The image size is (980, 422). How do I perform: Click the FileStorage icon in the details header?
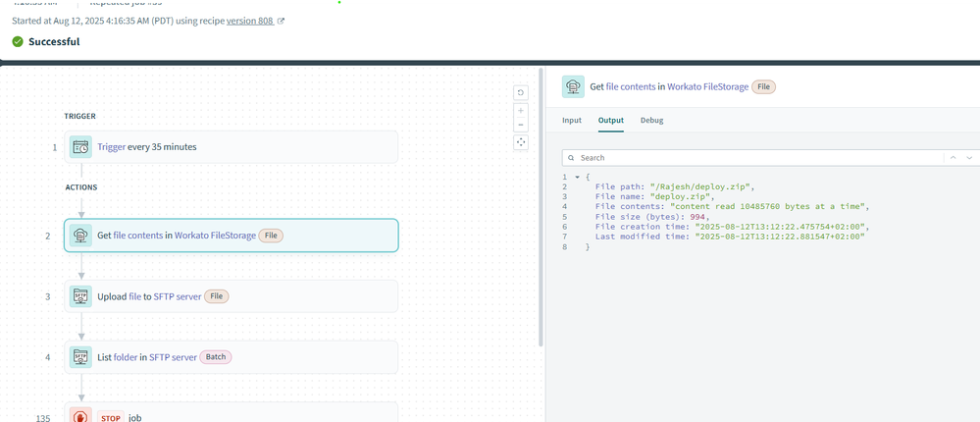click(573, 87)
